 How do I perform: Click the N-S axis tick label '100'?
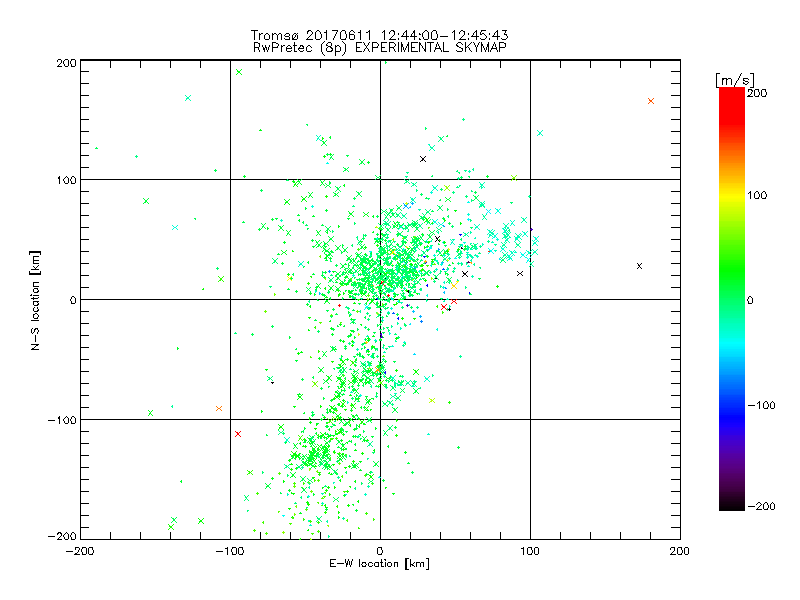click(66, 180)
